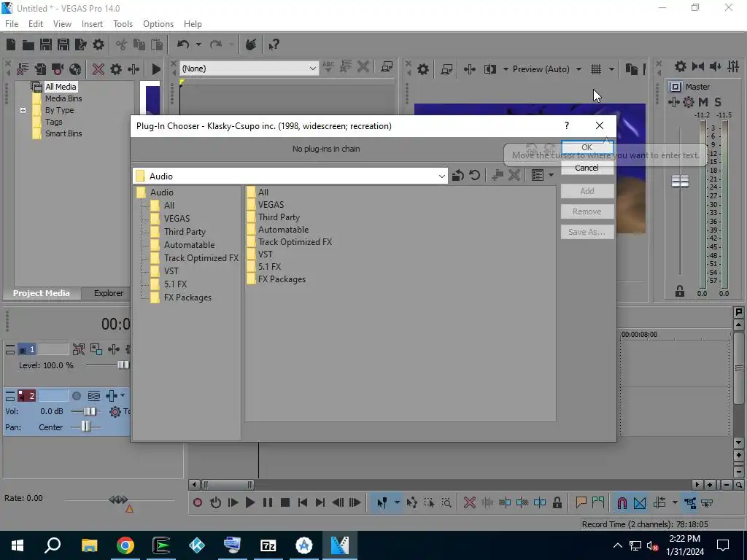Click the New project icon in the main toolbar
Image resolution: width=747 pixels, height=560 pixels.
coord(11,44)
